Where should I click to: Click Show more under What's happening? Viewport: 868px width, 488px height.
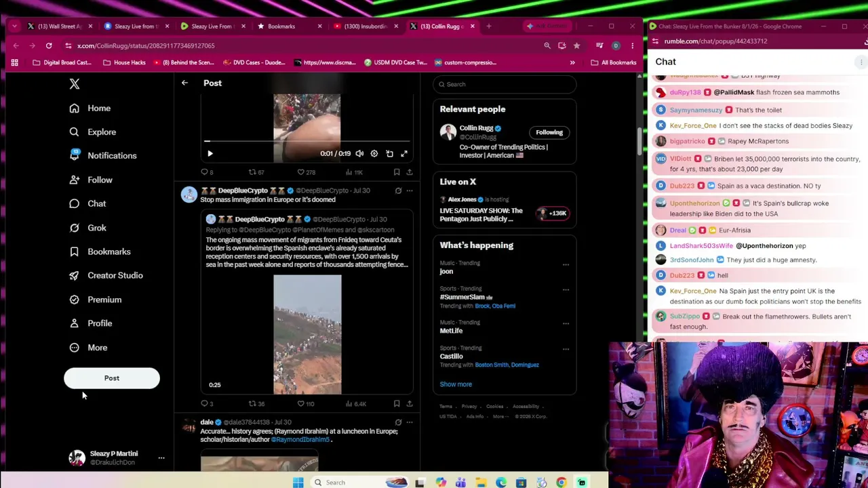(456, 384)
